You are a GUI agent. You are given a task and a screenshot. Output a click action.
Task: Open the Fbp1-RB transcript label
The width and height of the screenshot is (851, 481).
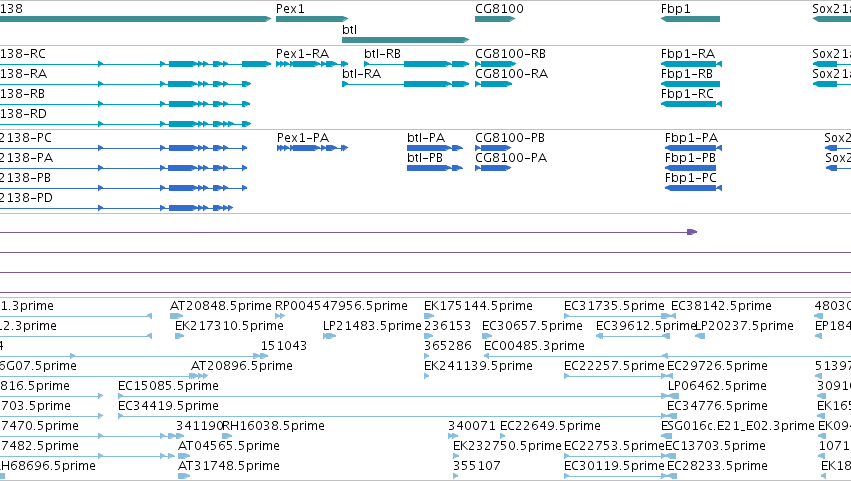pos(687,74)
